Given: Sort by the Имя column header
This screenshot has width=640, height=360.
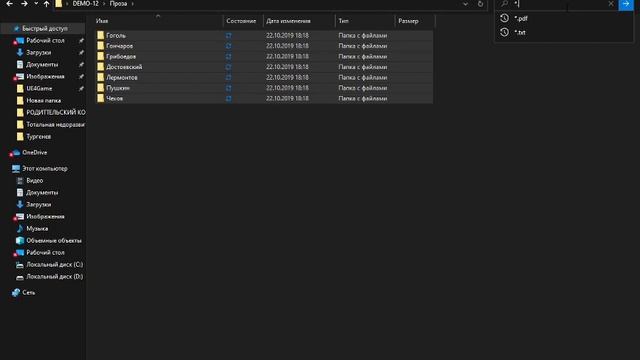Looking at the screenshot, I should (102, 21).
